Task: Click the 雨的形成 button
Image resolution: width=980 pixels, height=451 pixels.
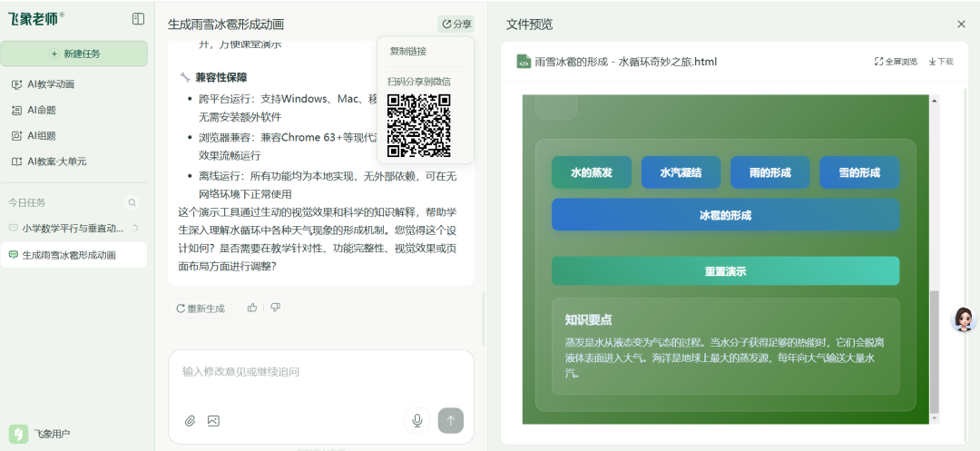Action: click(x=770, y=172)
